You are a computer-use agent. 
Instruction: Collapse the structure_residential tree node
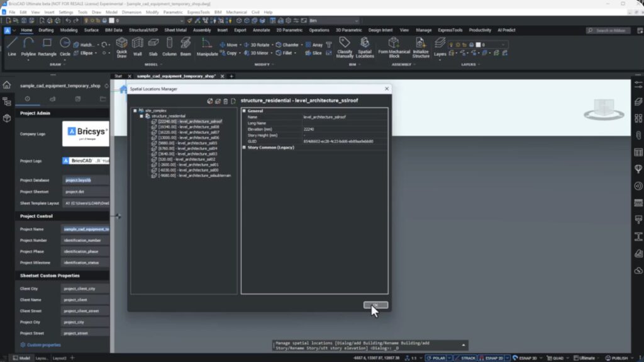[142, 116]
